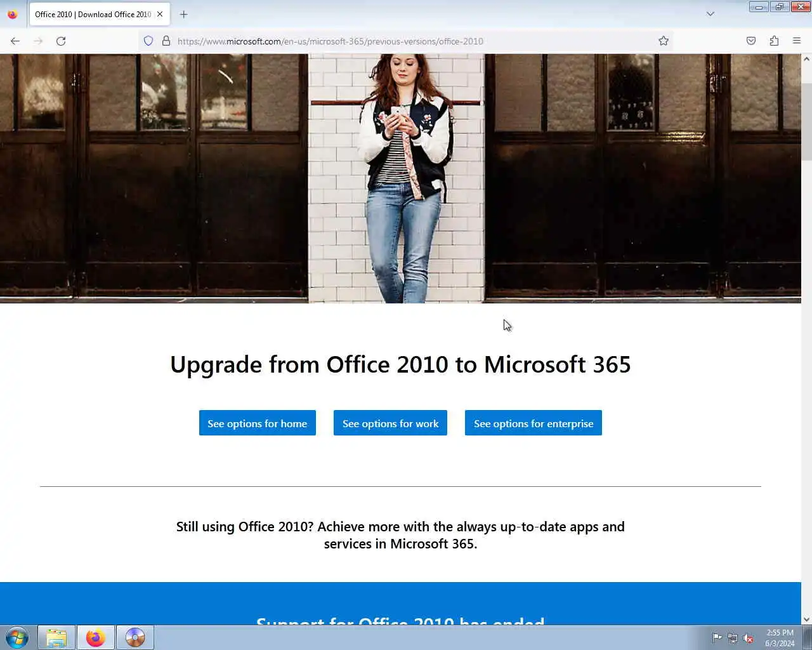Click the muted volume tray icon
This screenshot has width=812, height=650.
pyautogui.click(x=749, y=638)
